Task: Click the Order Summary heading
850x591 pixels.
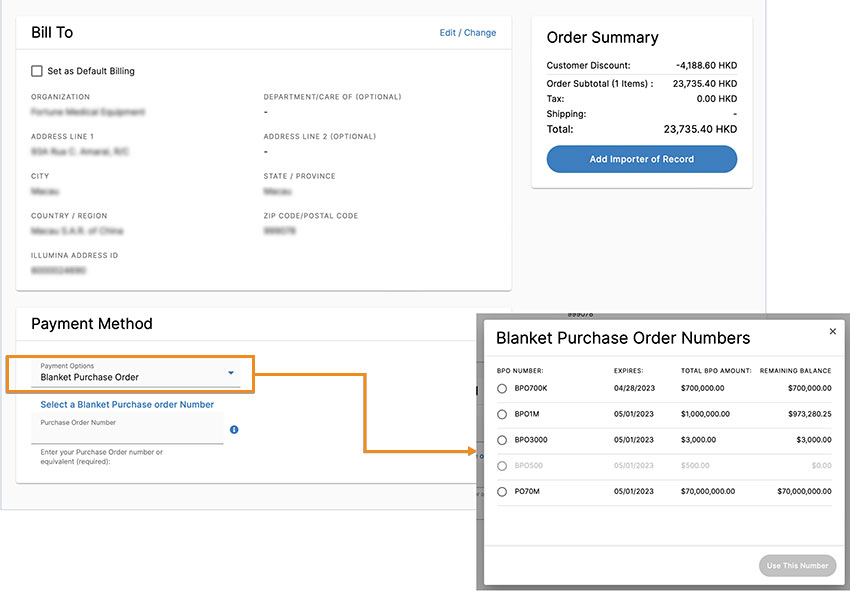Action: click(602, 38)
